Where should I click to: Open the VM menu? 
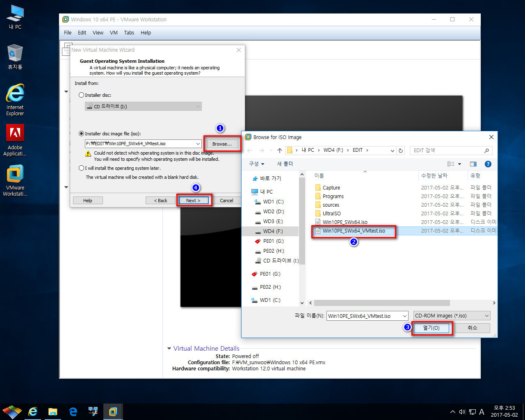coord(114,33)
